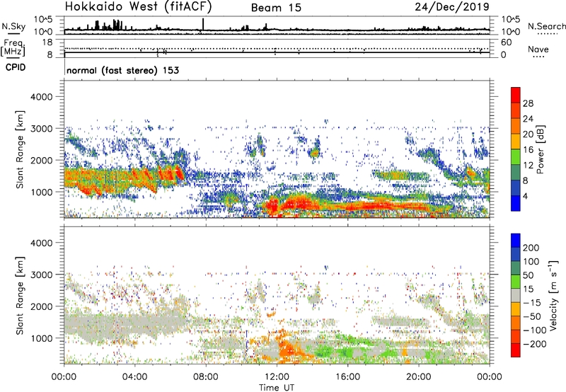Viewport: 566px width, 392px height.
Task: Click the power colorbar value 4
Action: 526,196
